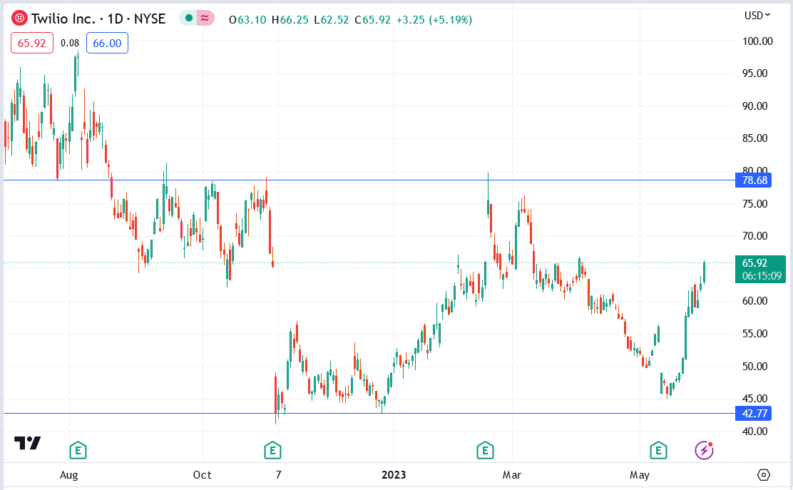793x490 pixels.
Task: Click the 7 date label on time axis
Action: tap(278, 475)
